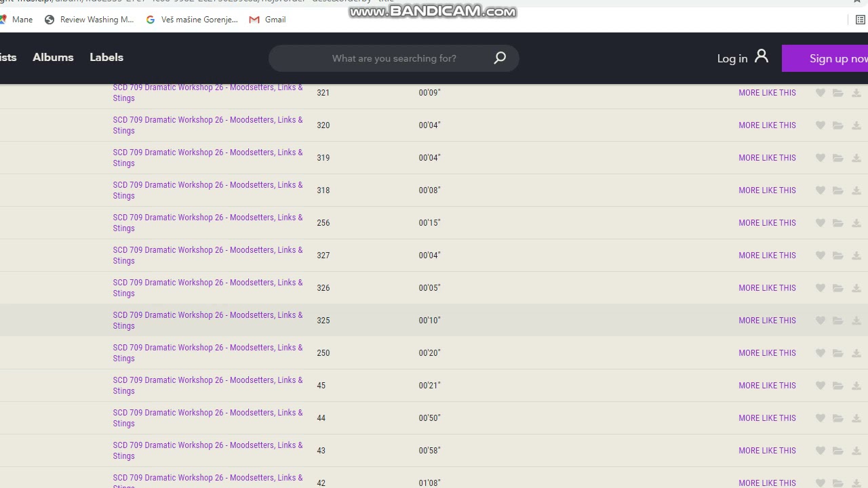868x488 pixels.
Task: Open the Review Washing M... bookmark
Action: [x=90, y=20]
